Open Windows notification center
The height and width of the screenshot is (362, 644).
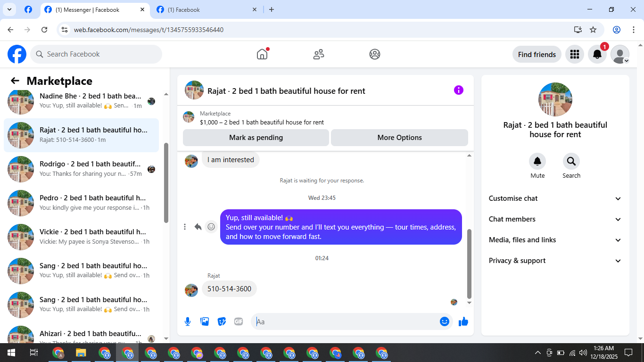pos(628,353)
